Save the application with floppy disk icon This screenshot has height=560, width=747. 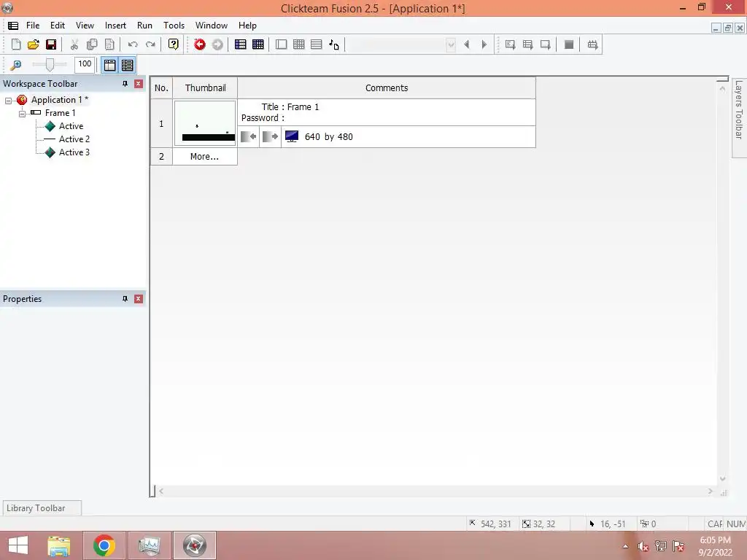[51, 44]
